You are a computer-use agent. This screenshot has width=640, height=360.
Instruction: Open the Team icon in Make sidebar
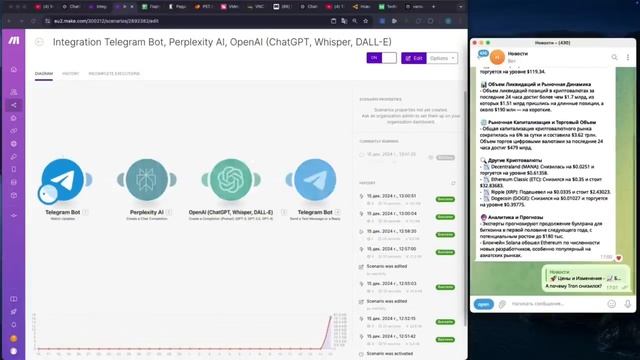14,92
